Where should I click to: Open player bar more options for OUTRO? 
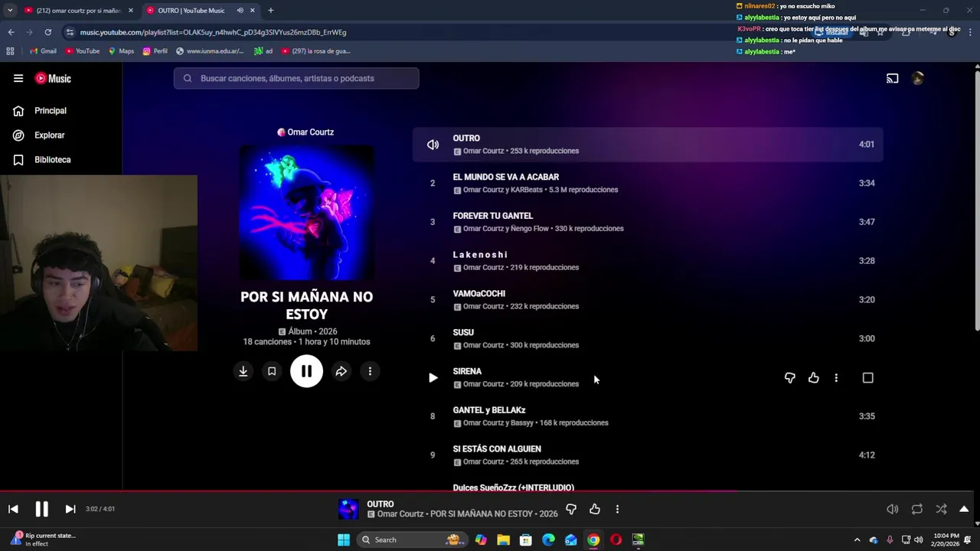pyautogui.click(x=617, y=509)
